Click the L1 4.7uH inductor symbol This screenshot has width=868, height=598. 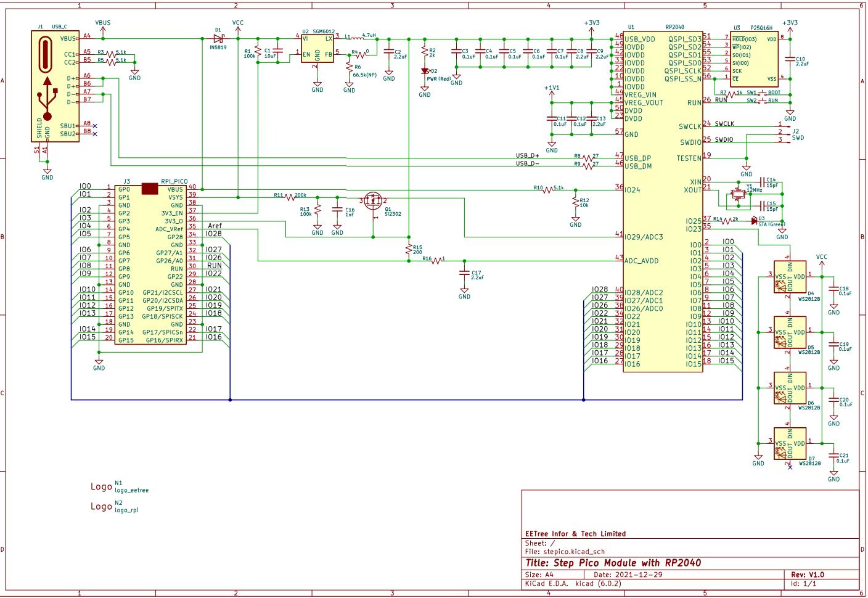pyautogui.click(x=356, y=38)
